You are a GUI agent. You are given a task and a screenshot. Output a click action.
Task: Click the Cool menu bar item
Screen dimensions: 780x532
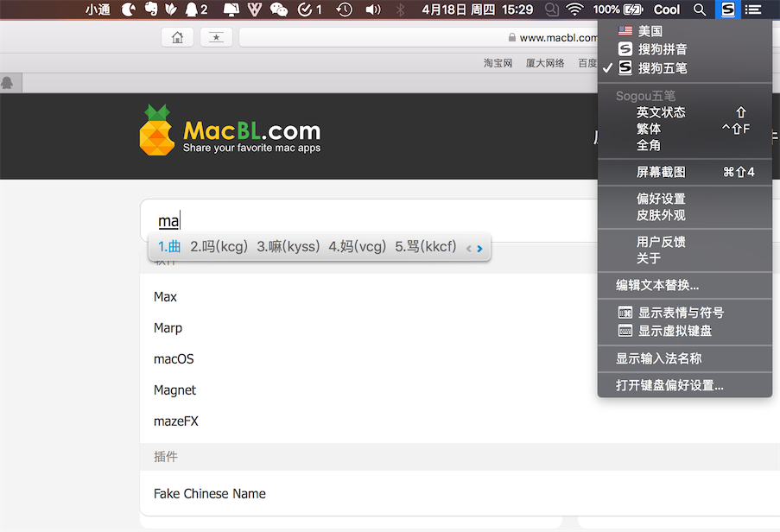click(x=667, y=9)
